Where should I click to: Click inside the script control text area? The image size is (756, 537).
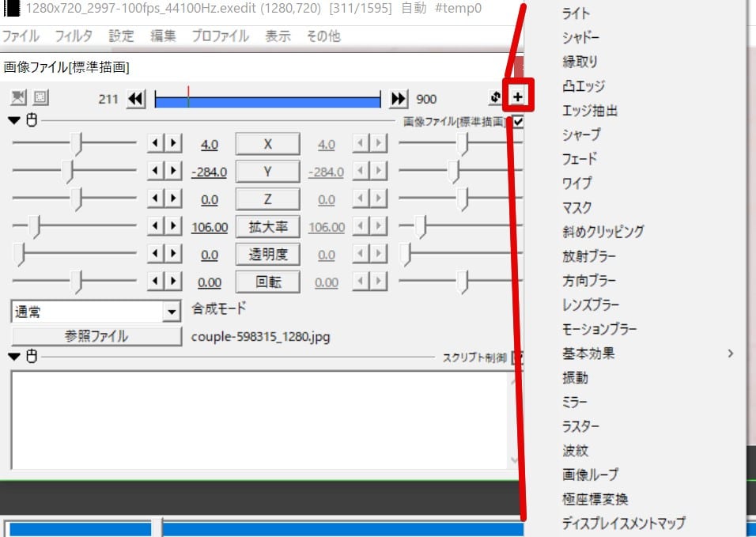(x=260, y=420)
